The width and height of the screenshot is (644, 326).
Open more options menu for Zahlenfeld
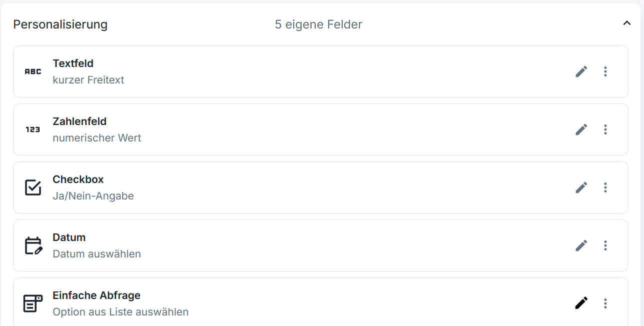click(x=605, y=129)
